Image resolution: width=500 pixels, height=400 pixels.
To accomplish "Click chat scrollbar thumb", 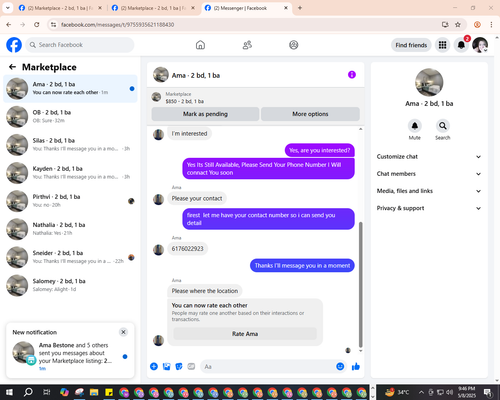I will (x=360, y=285).
